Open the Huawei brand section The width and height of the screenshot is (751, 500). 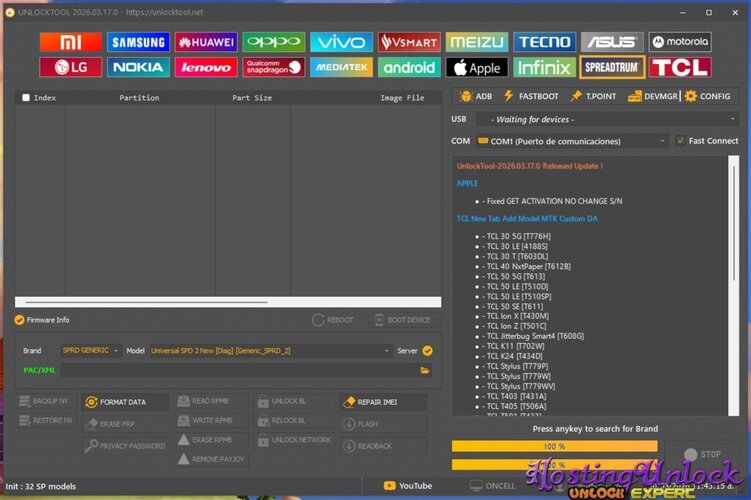tap(206, 42)
